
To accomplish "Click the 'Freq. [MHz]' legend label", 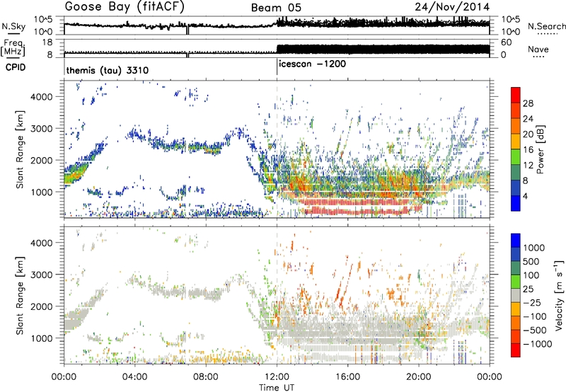I will coord(13,47).
